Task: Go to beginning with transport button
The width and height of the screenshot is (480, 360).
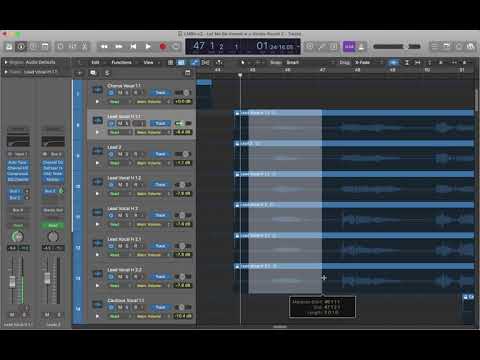Action: pos(133,47)
